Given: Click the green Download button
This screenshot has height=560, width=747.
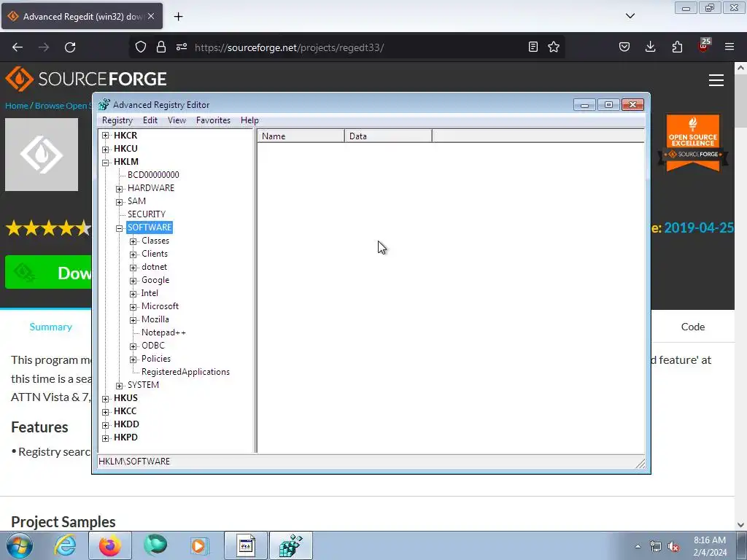Looking at the screenshot, I should point(48,273).
